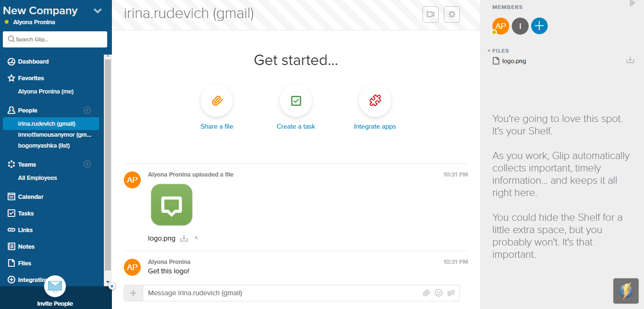
Task: Start a video call with irina.rudevich
Action: click(x=431, y=15)
